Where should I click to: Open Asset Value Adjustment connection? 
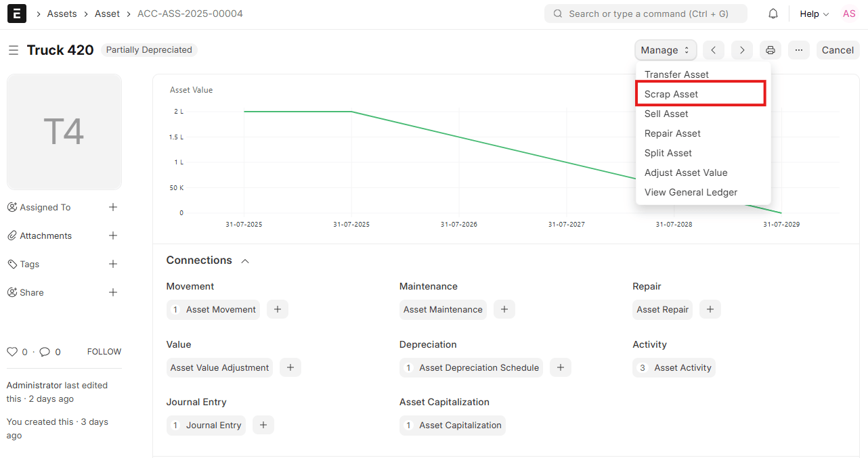click(219, 367)
